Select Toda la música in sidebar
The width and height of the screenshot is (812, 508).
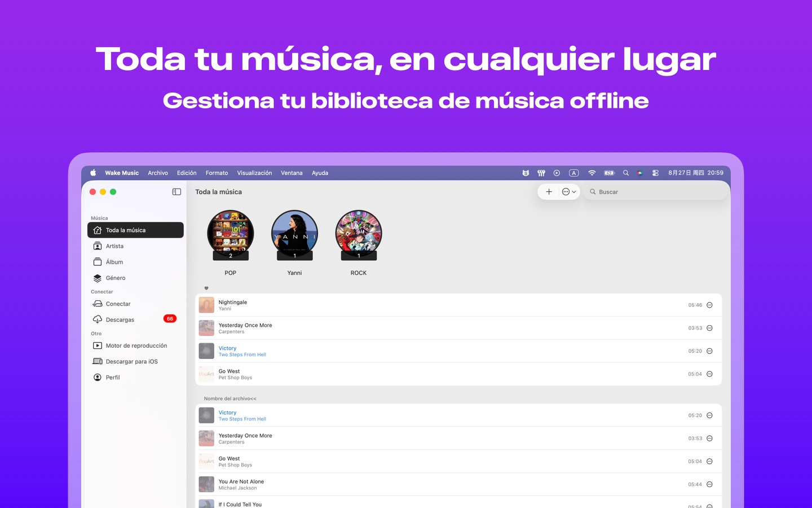(x=135, y=230)
